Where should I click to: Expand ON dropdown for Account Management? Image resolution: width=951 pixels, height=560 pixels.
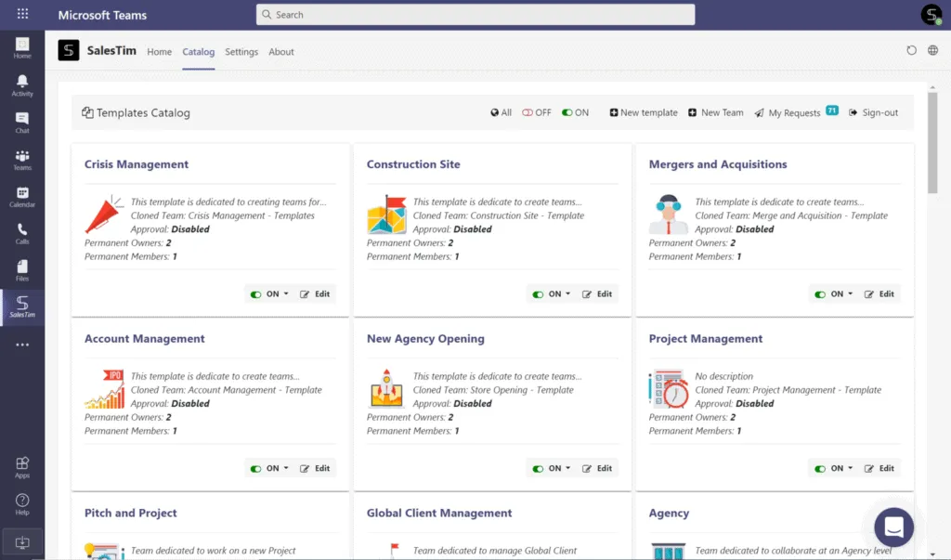pyautogui.click(x=286, y=469)
